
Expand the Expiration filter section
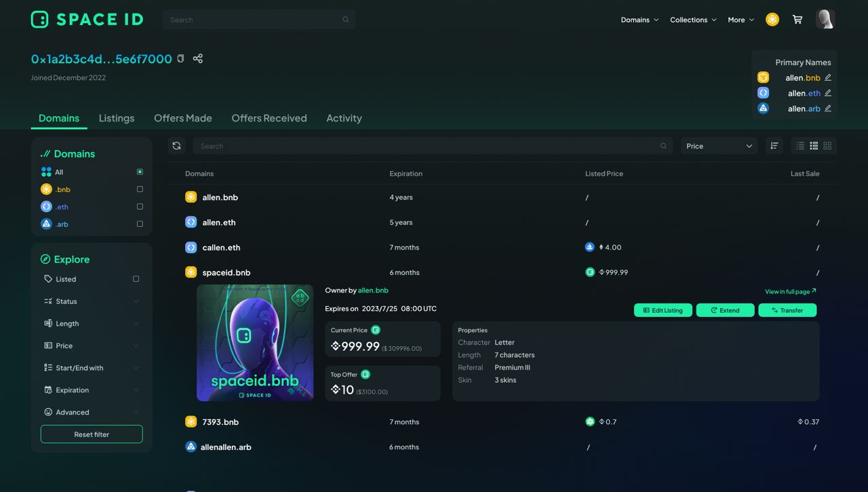click(x=92, y=390)
